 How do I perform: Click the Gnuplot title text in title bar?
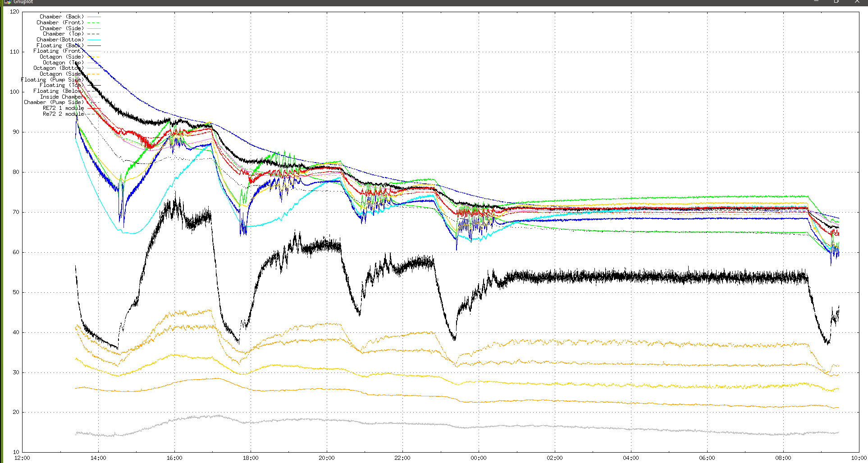tap(23, 2)
